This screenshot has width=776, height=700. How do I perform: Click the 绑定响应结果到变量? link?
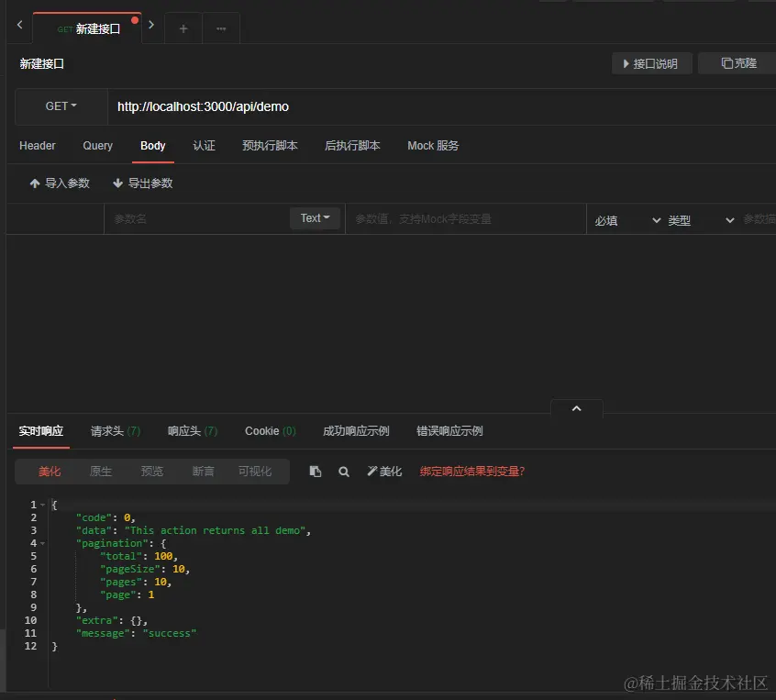472,472
